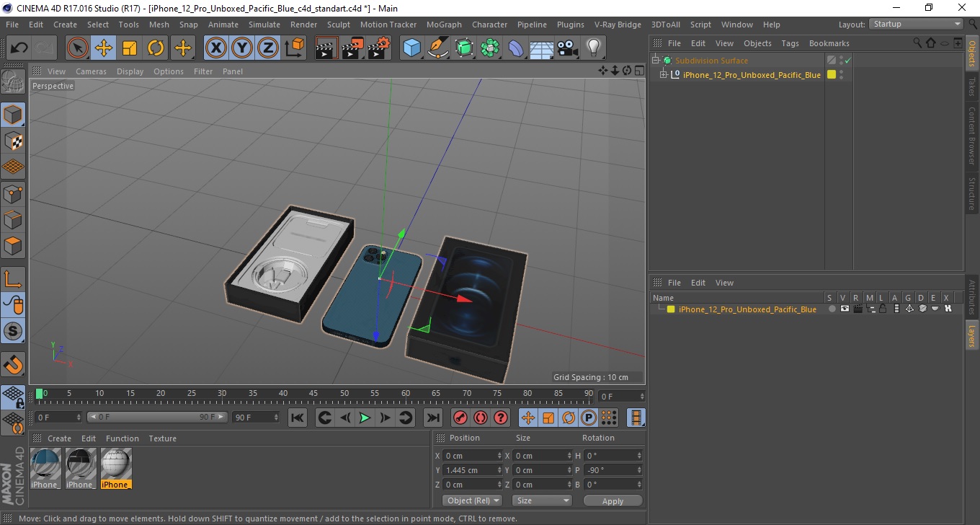Select the highlighted third iPhone material thumbnail
The width and height of the screenshot is (980, 525).
point(116,468)
